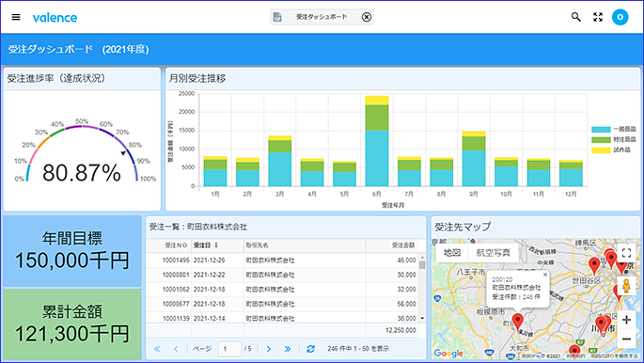
Task: Select order row 10000801
Action: (x=282, y=275)
